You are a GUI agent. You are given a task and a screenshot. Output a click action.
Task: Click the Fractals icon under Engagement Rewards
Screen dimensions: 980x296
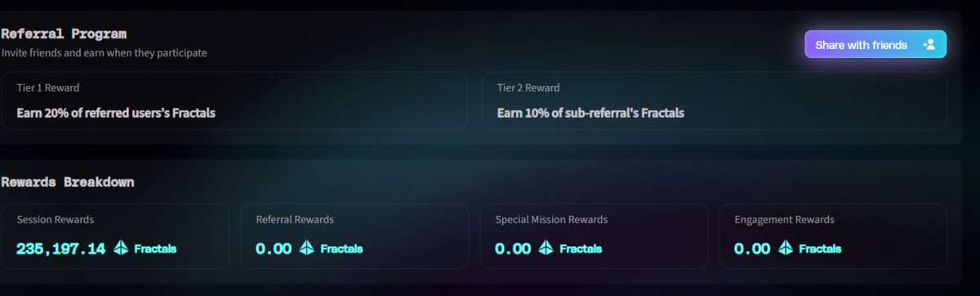[x=786, y=248]
